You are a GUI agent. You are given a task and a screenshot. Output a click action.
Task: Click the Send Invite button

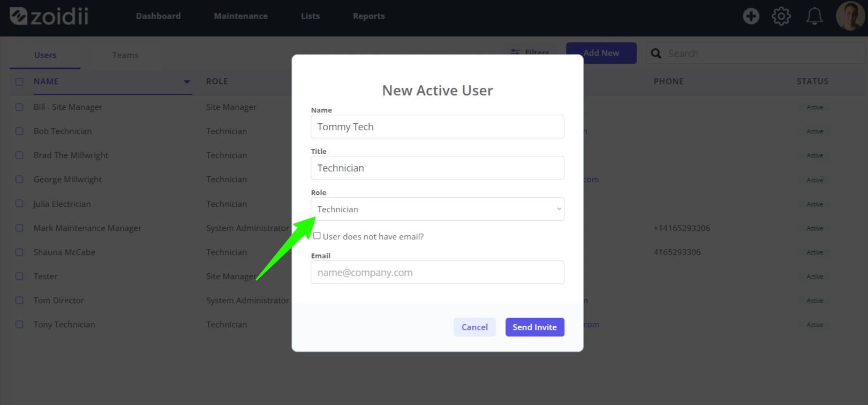[535, 327]
